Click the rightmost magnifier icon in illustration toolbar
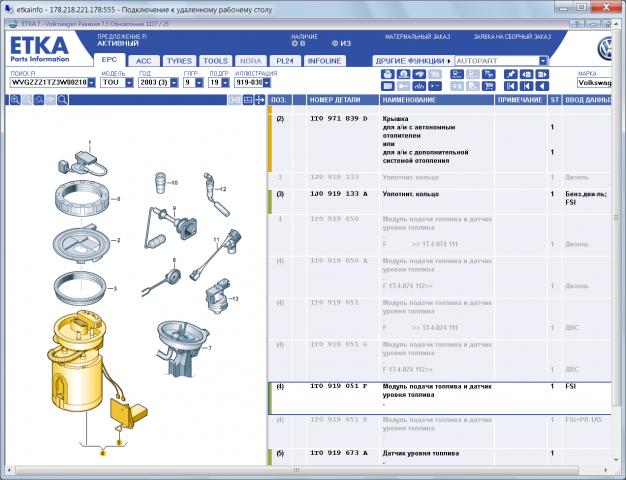Viewport: 626px width, 480px height. pos(63,100)
